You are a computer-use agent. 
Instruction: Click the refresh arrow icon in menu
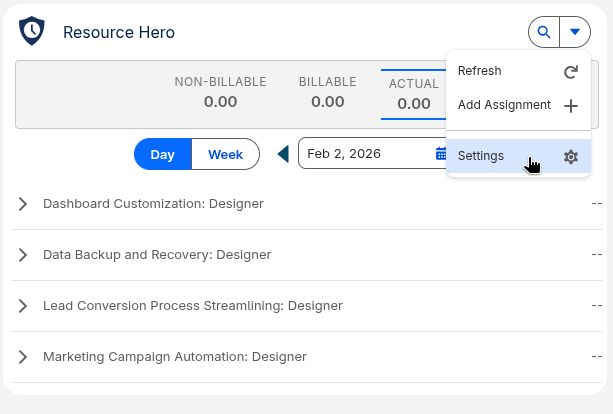[571, 72]
